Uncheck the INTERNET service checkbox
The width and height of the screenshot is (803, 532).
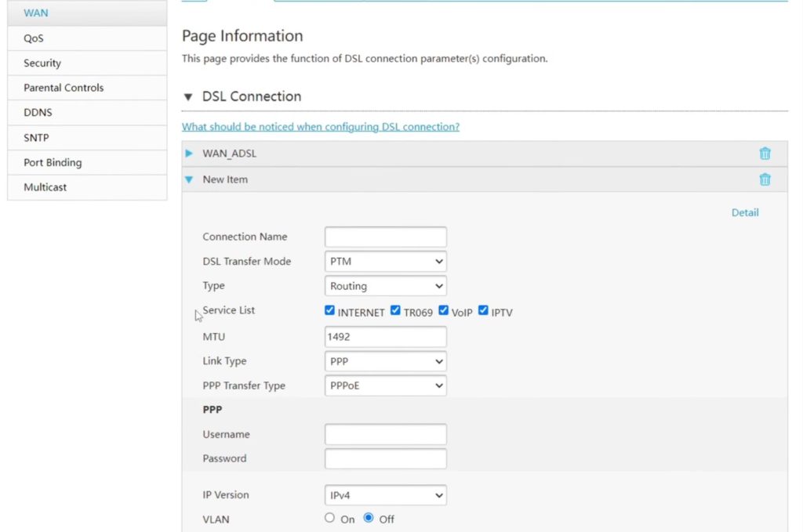(x=330, y=311)
